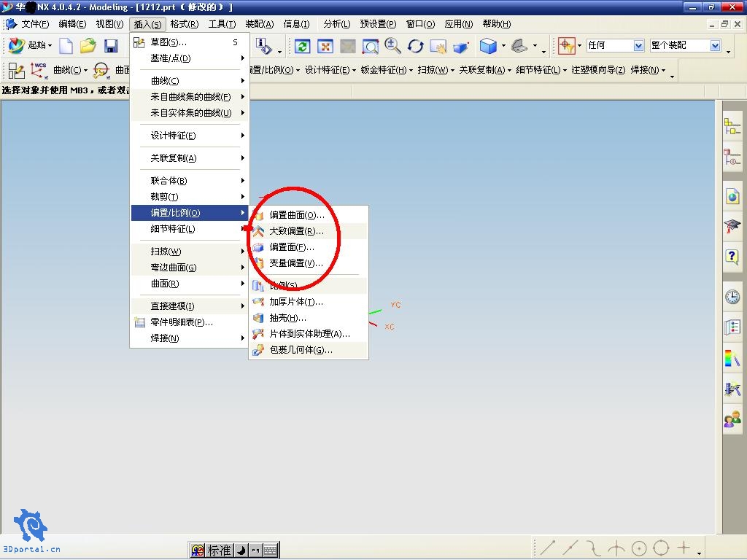The image size is (747, 560).
Task: Click the History clock sidebar icon
Action: click(x=732, y=297)
